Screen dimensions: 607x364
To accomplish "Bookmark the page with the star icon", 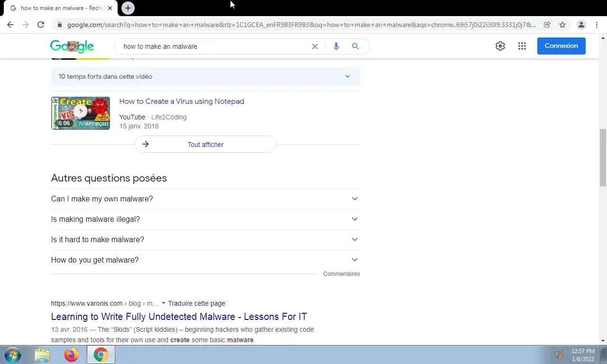I will coord(562,25).
